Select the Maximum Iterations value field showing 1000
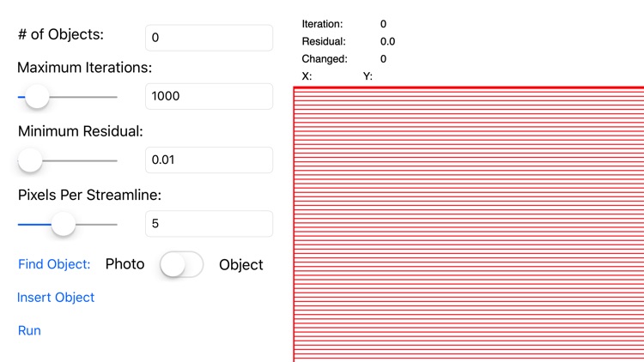This screenshot has width=644, height=362. click(209, 96)
